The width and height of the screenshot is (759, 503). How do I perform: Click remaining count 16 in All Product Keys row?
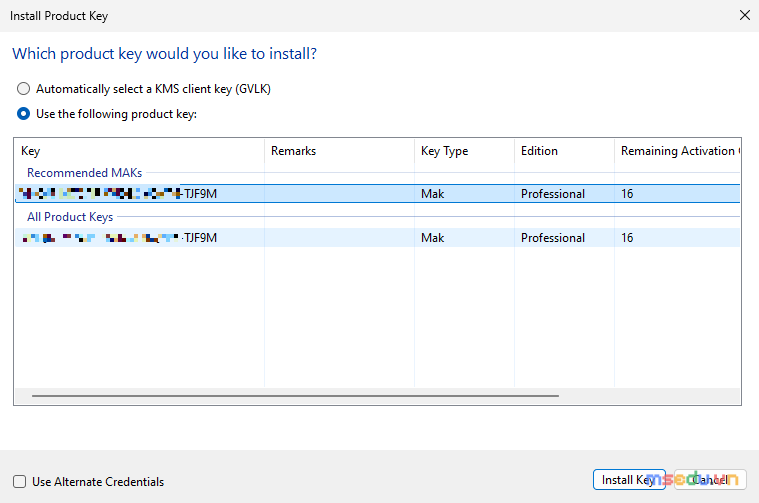tap(627, 238)
